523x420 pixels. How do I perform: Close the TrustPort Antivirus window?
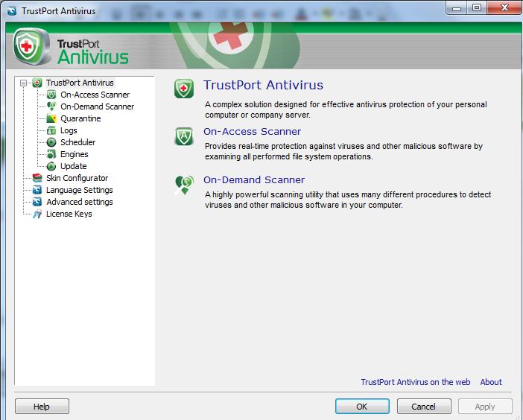click(x=504, y=8)
